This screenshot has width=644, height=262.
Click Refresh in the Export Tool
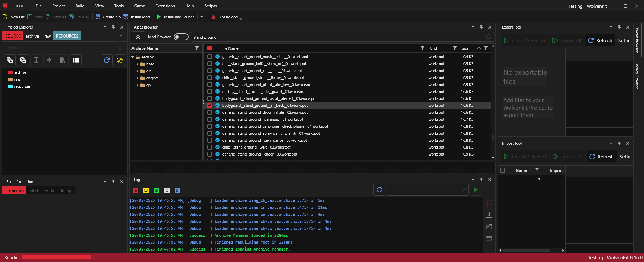click(600, 40)
